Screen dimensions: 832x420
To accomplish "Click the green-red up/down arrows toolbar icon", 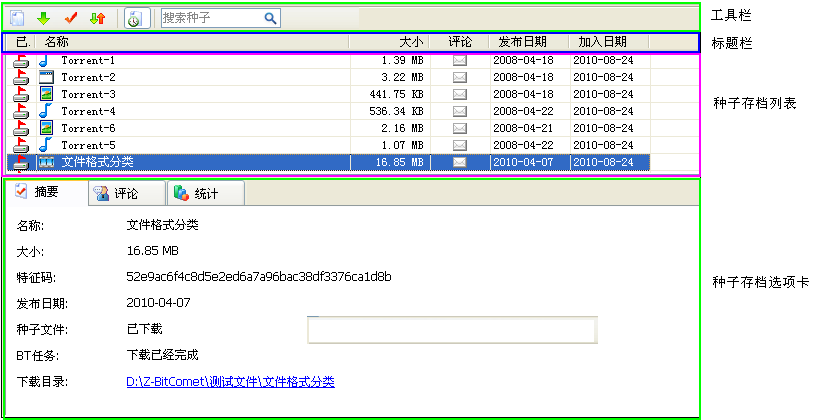I will coord(98,19).
